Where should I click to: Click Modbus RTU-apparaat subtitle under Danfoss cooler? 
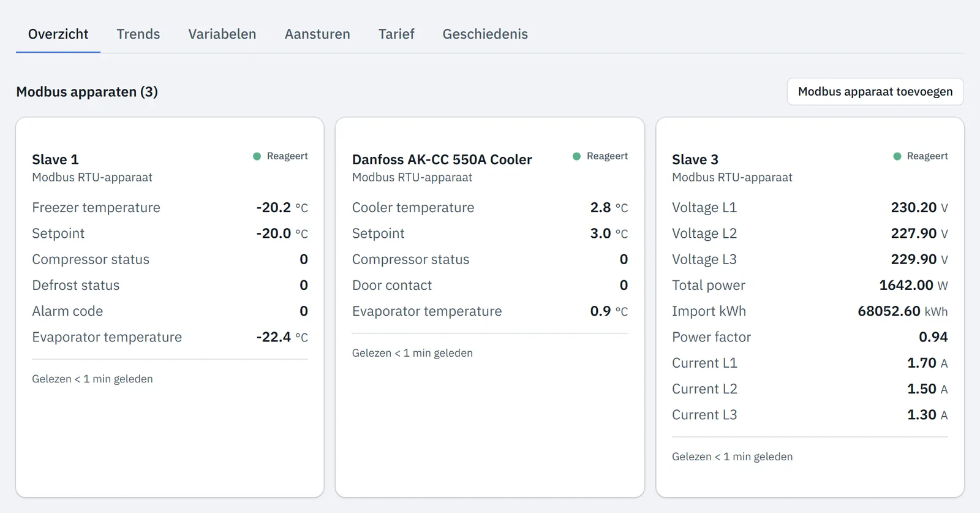click(x=412, y=178)
